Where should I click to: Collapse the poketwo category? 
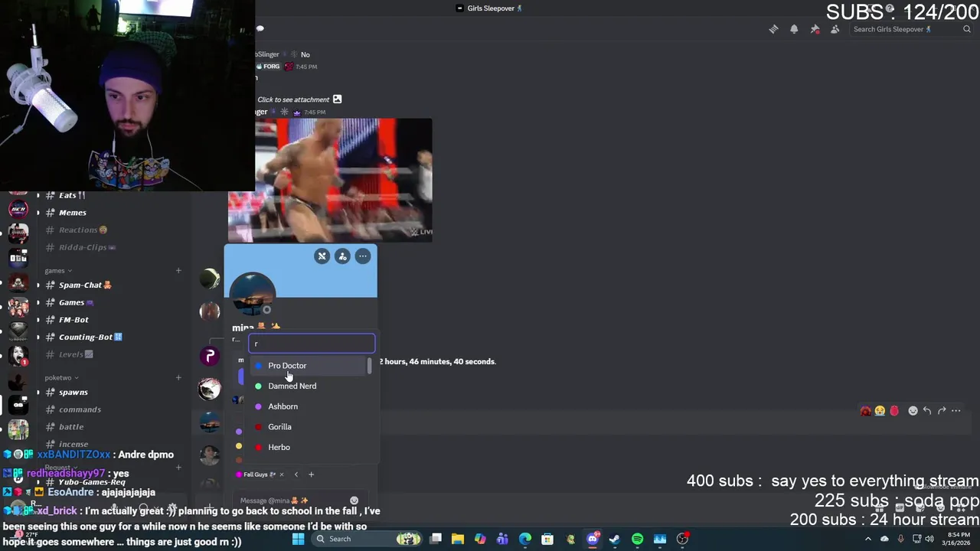point(62,377)
